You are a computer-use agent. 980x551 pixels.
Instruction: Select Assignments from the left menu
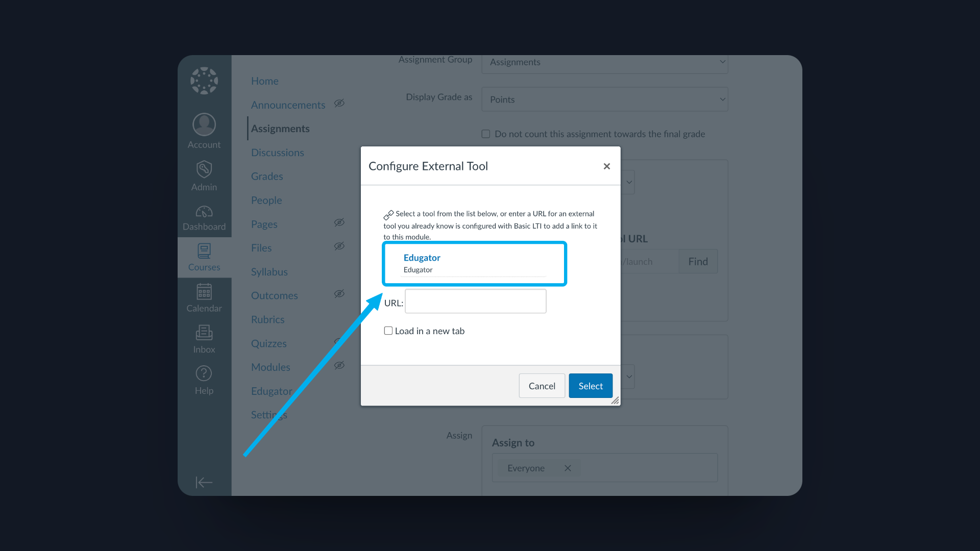click(280, 129)
